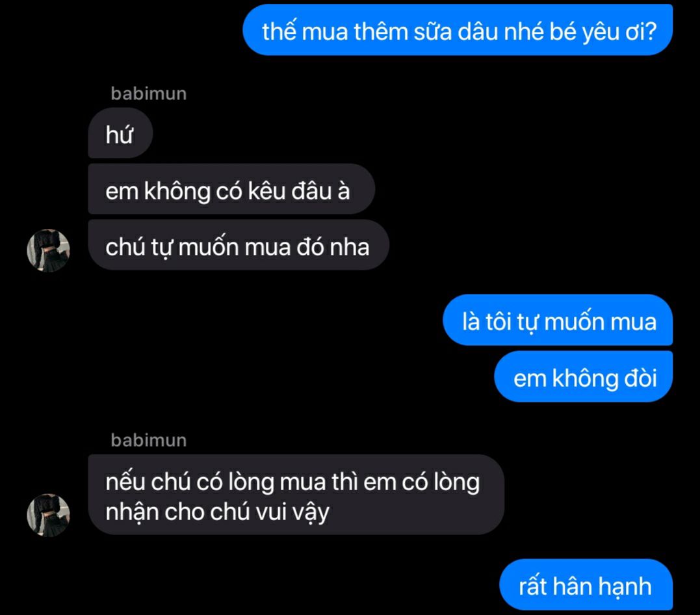Select the message about "sữa dâu" at top
Viewport: 700px width, 615px height.
click(x=458, y=30)
